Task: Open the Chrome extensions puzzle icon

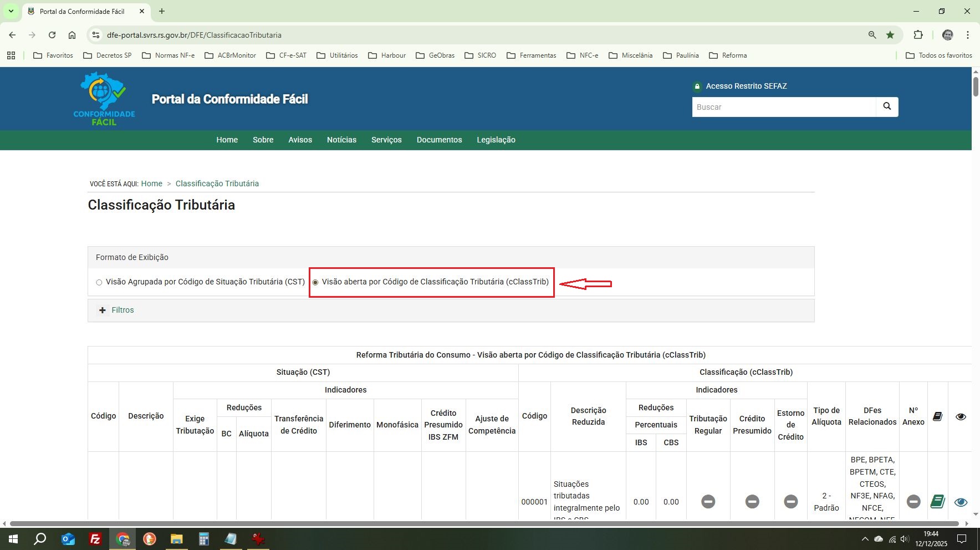Action: [x=918, y=35]
